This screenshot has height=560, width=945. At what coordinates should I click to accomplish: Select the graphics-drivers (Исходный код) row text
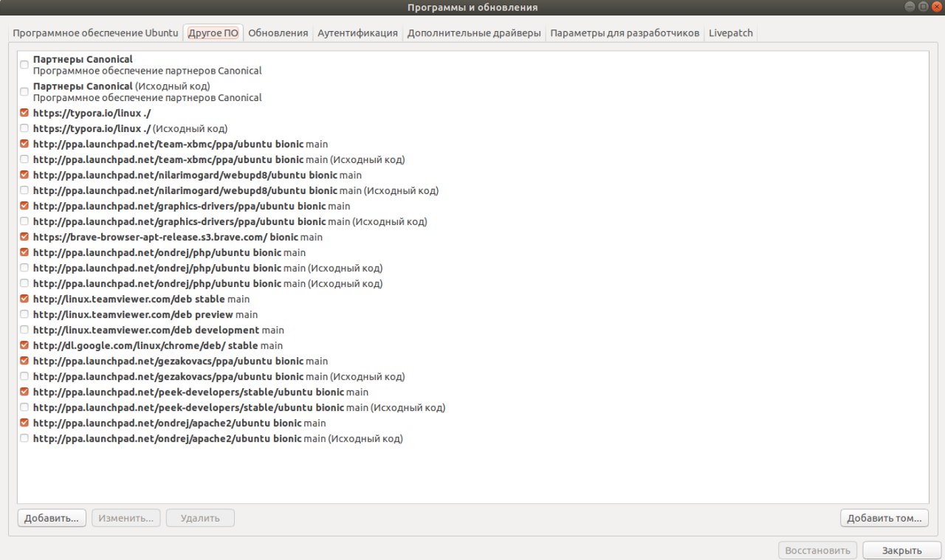(x=230, y=221)
